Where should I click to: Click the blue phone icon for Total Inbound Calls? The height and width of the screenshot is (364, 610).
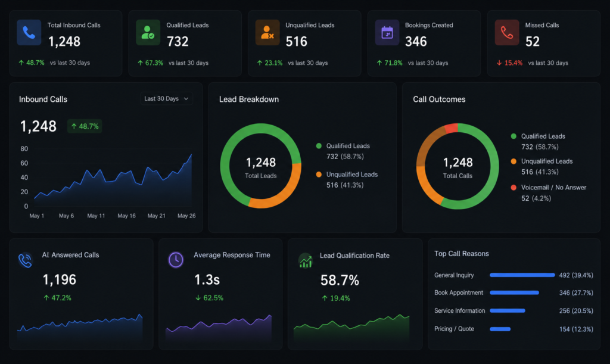tap(29, 33)
